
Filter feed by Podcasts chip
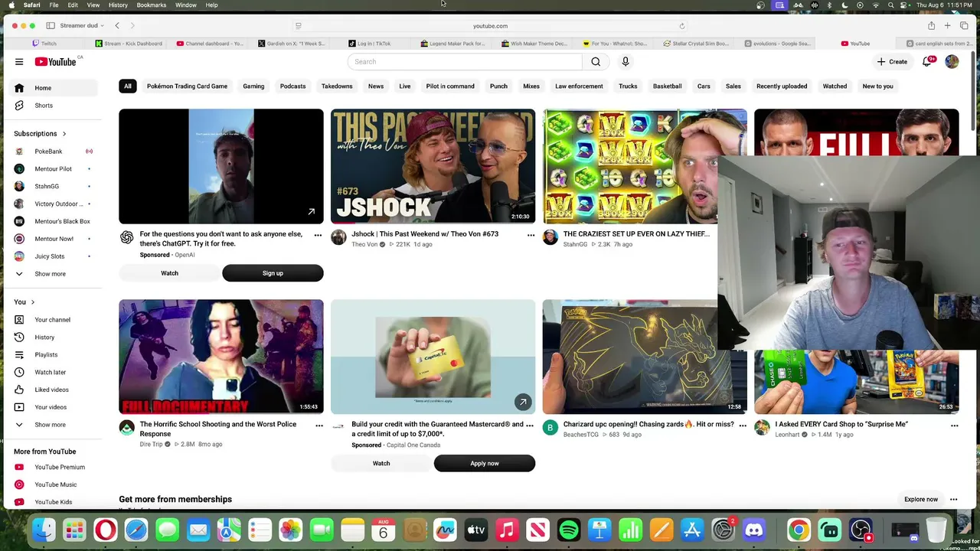click(x=292, y=86)
